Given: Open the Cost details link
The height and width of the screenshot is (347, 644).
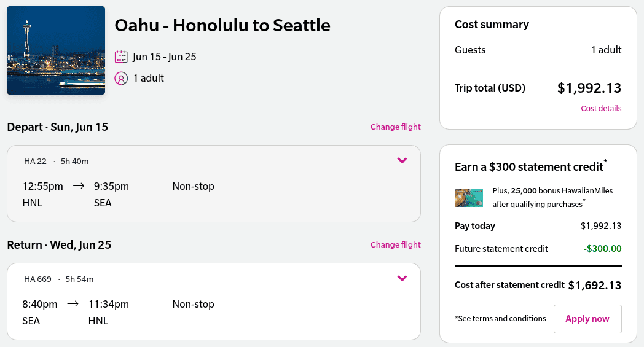Looking at the screenshot, I should coord(601,109).
